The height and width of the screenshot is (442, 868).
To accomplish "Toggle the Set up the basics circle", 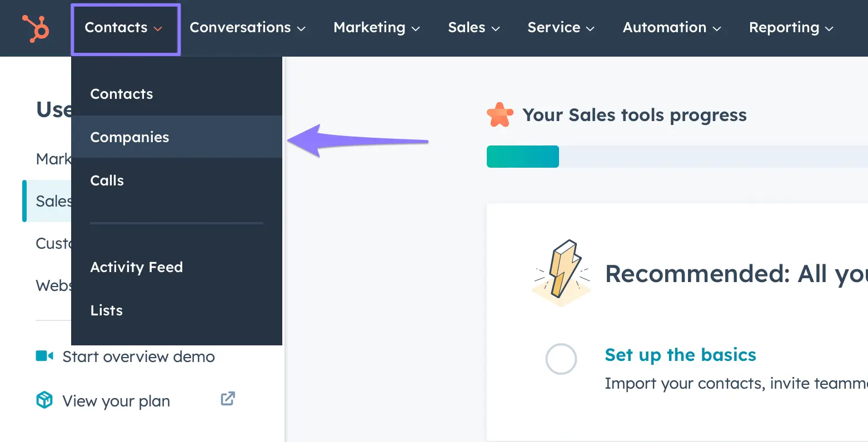I will click(x=561, y=359).
